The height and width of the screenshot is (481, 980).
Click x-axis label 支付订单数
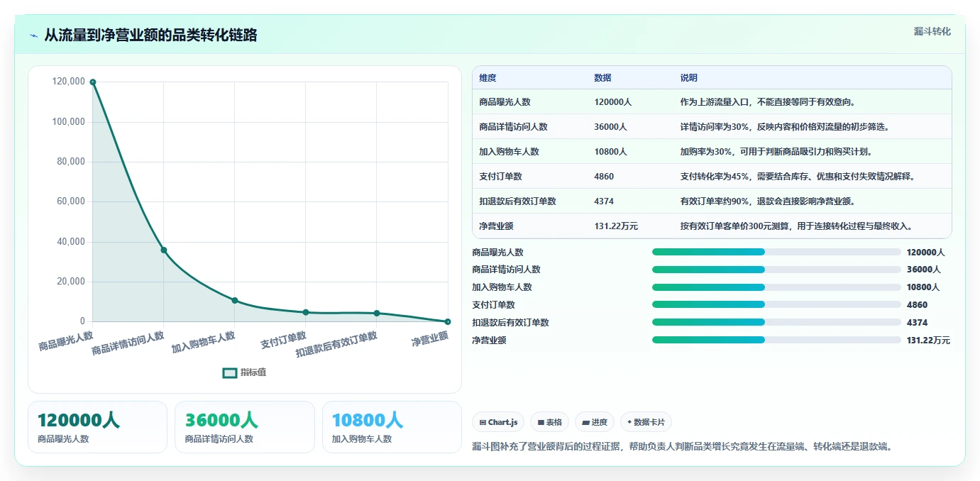[x=283, y=341]
